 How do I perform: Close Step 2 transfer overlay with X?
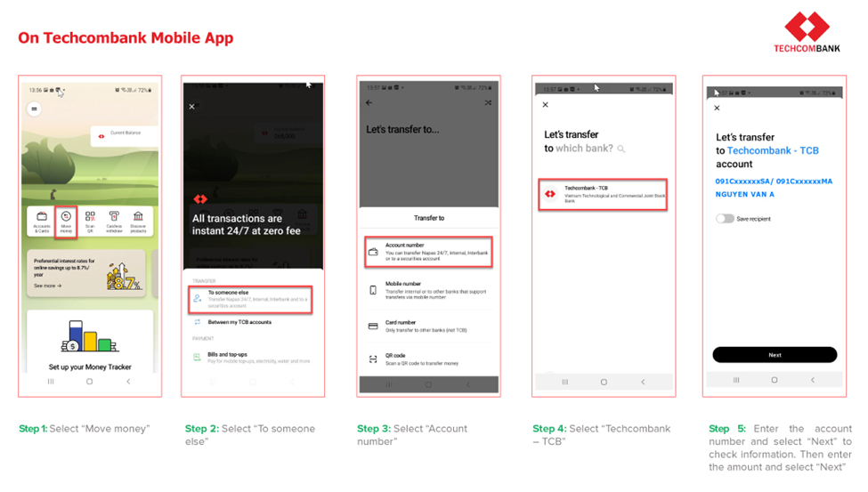[x=191, y=106]
